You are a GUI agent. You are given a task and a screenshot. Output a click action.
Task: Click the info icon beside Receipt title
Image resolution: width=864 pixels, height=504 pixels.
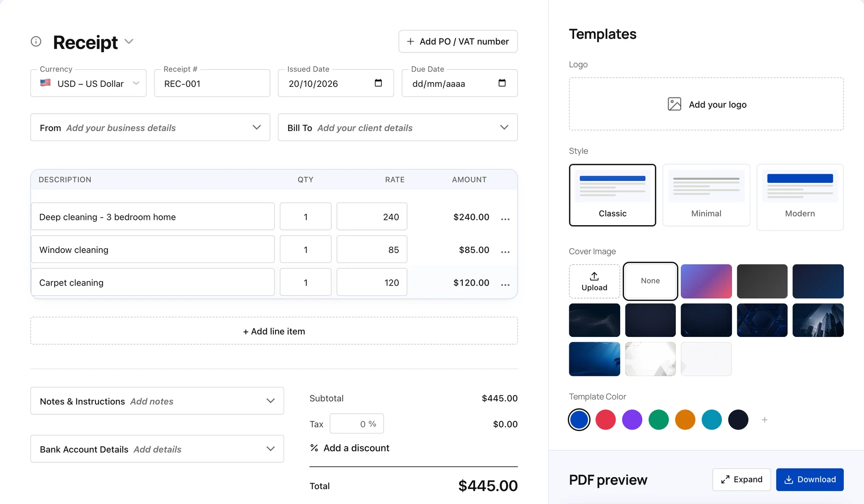pos(36,41)
